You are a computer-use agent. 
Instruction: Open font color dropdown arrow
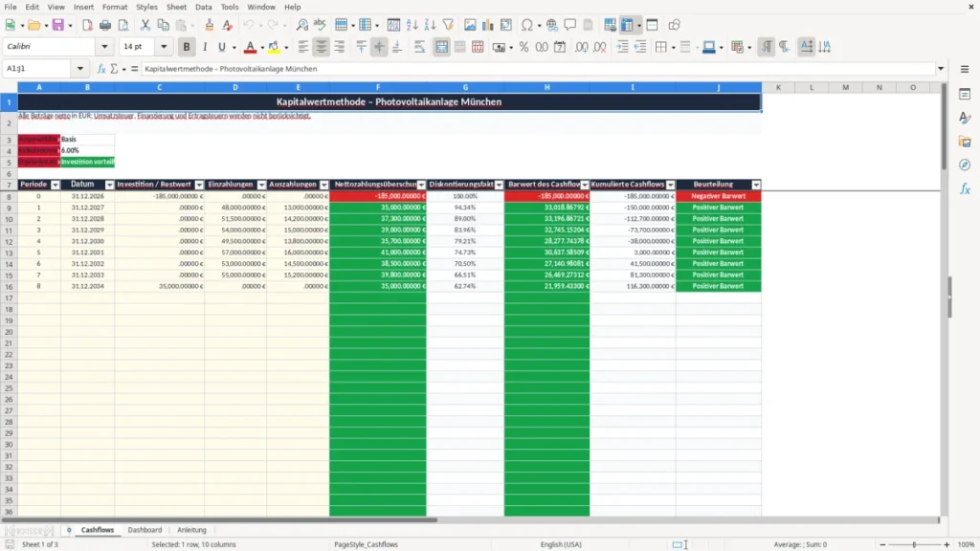point(262,48)
